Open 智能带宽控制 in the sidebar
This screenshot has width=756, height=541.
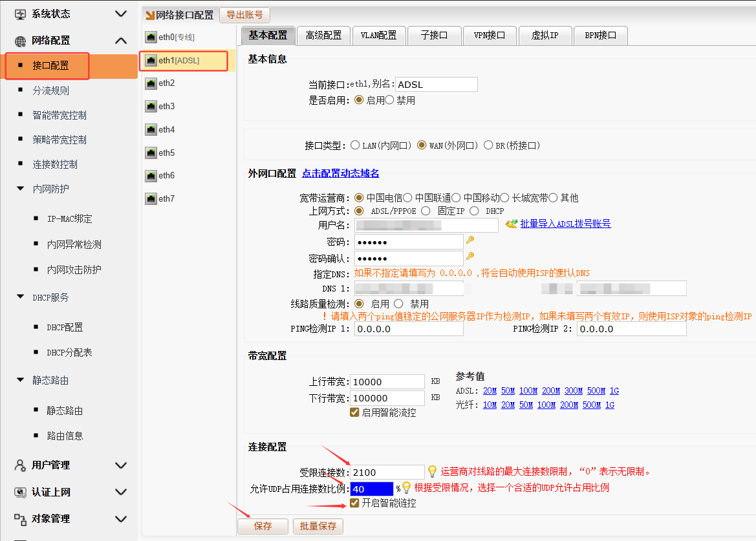pyautogui.click(x=59, y=116)
